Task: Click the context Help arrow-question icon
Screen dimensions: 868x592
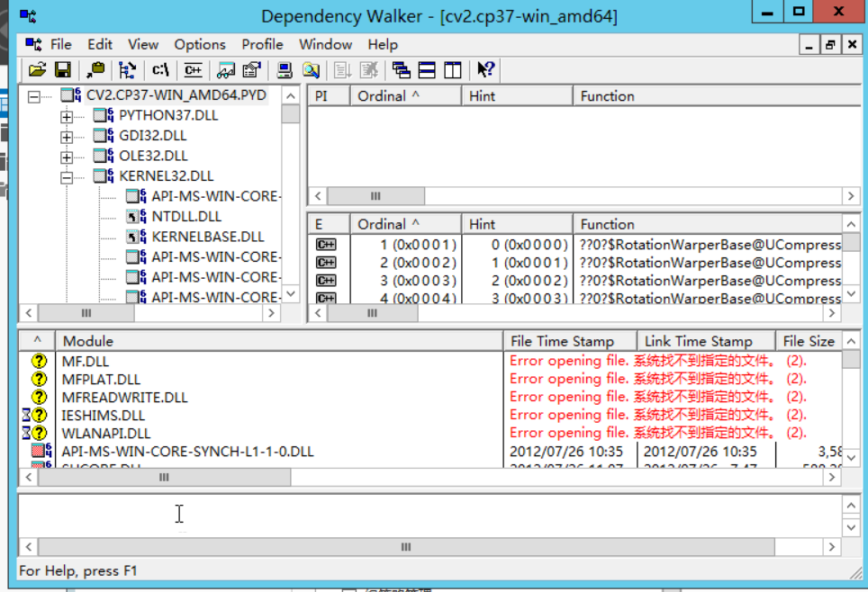Action: (x=486, y=69)
